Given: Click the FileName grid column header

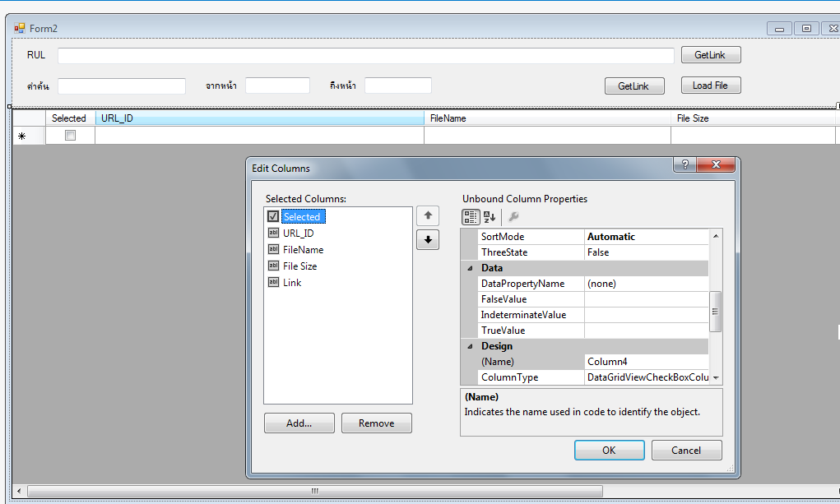Looking at the screenshot, I should click(547, 118).
